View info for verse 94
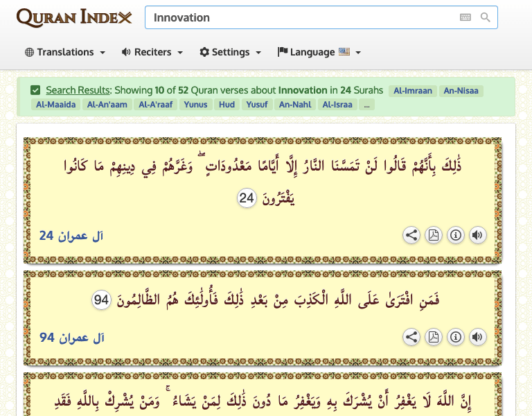Viewport: 532px width, 416px height. click(x=456, y=338)
